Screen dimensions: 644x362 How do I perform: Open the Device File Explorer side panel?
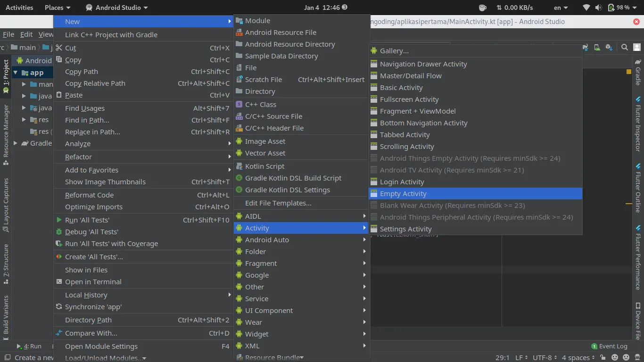click(638, 321)
